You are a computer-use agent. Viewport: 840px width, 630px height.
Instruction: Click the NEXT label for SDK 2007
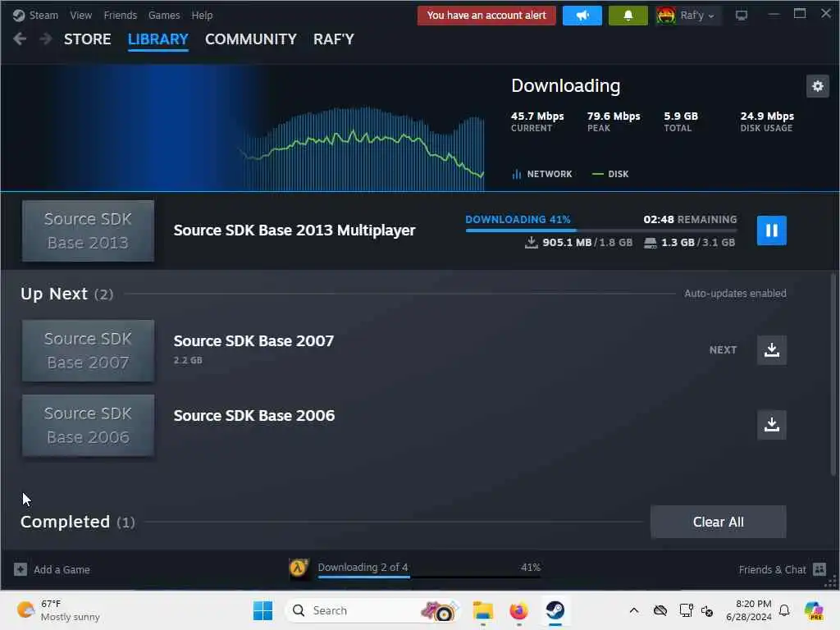(x=723, y=349)
